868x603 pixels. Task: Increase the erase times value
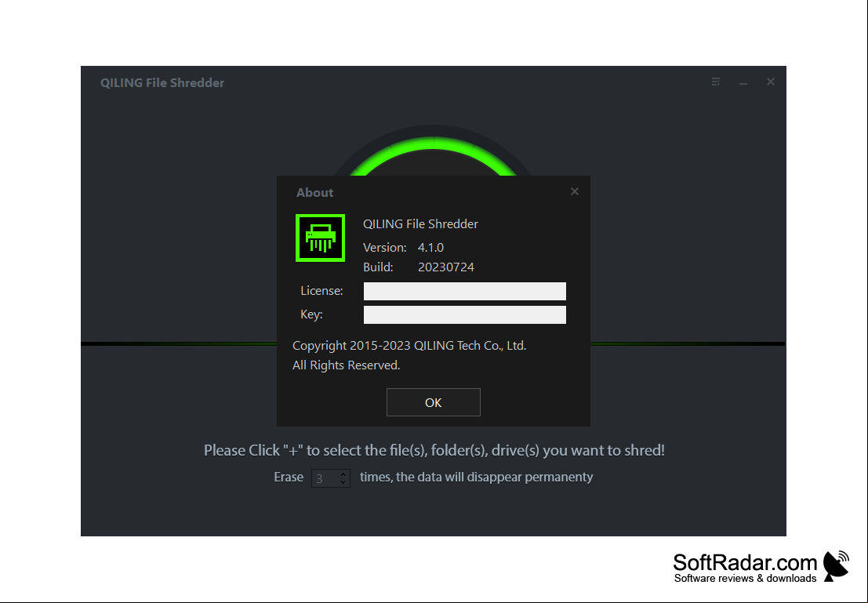tap(343, 474)
